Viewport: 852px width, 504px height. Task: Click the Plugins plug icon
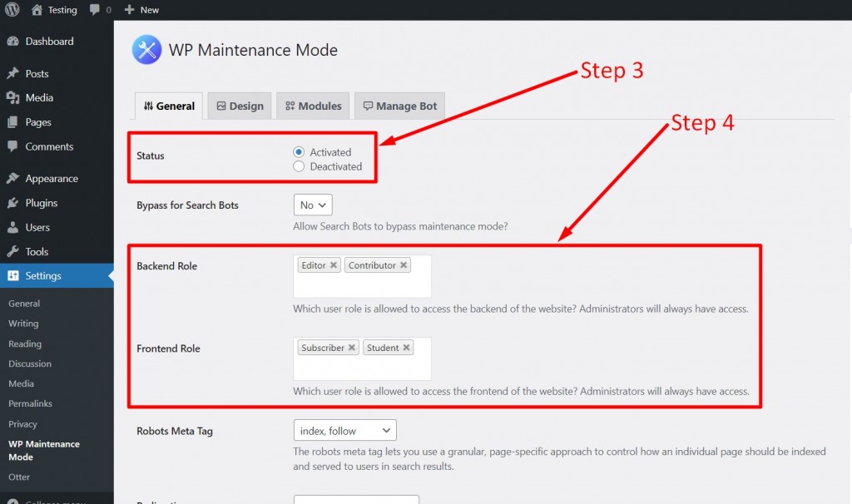tap(13, 203)
